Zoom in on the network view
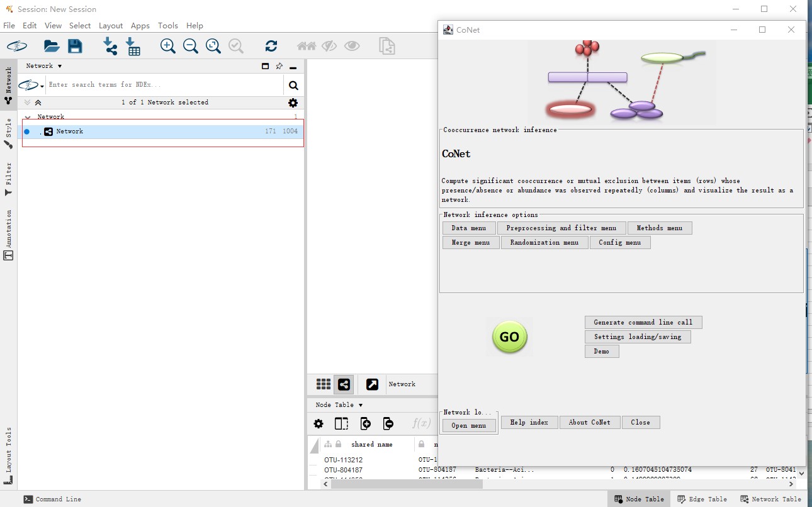 (x=167, y=46)
